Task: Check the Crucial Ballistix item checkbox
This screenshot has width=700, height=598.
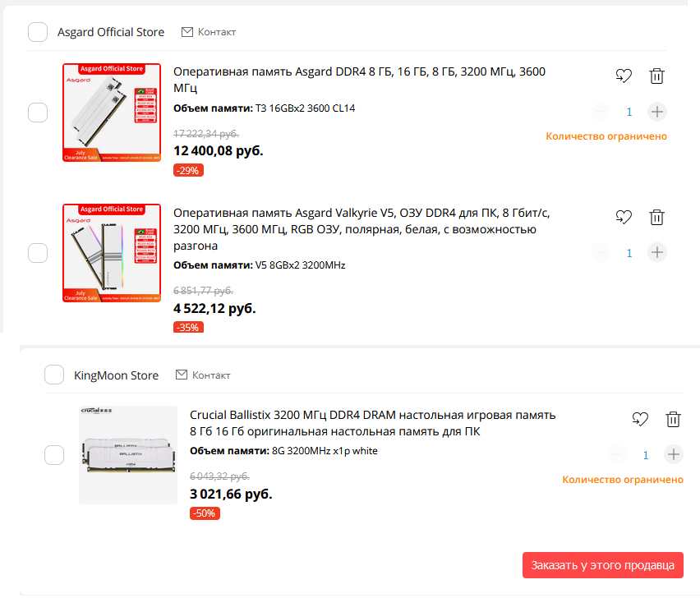Action: pos(54,454)
